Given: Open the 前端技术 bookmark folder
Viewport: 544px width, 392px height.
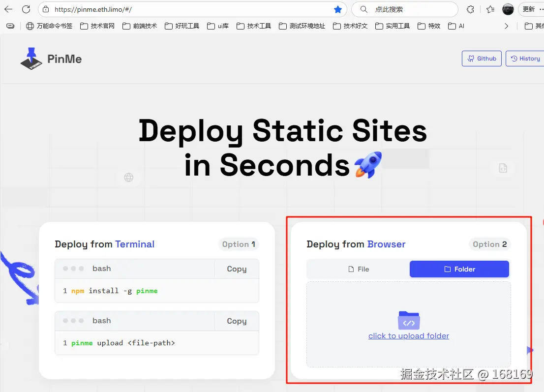Looking at the screenshot, I should tap(140, 26).
